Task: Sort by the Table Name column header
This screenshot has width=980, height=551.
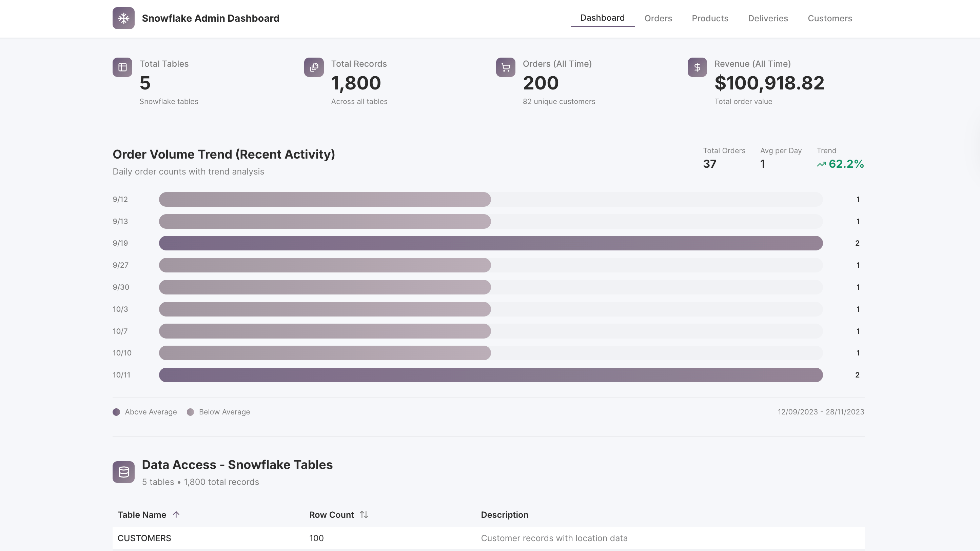Action: 142,514
